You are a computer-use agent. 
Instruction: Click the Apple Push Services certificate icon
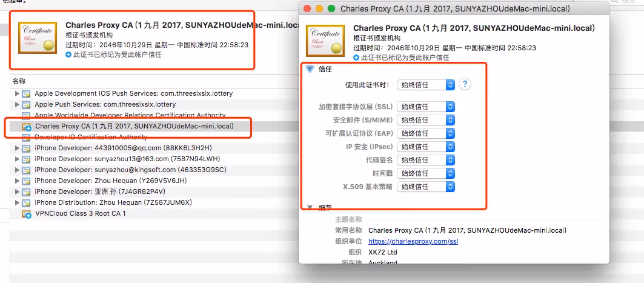pos(27,105)
